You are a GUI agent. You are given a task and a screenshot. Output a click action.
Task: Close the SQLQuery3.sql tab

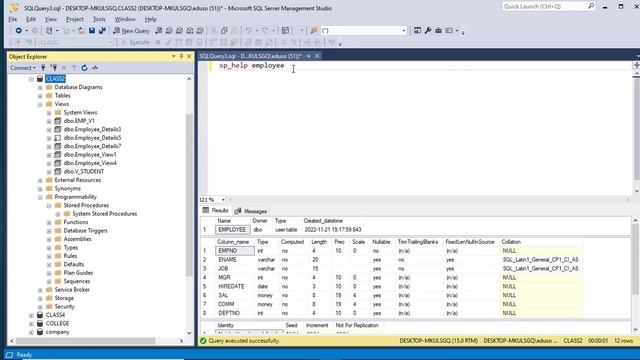tap(317, 56)
